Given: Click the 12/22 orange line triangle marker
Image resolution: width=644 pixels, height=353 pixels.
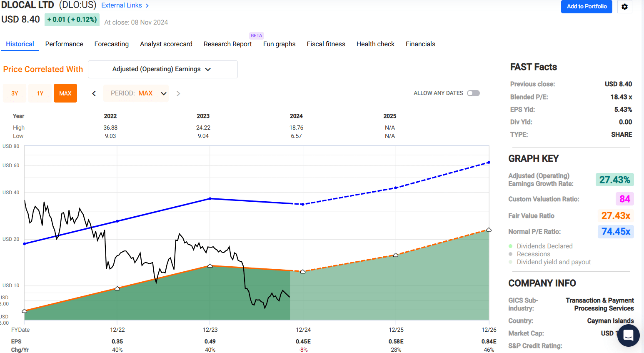Looking at the screenshot, I should [117, 288].
